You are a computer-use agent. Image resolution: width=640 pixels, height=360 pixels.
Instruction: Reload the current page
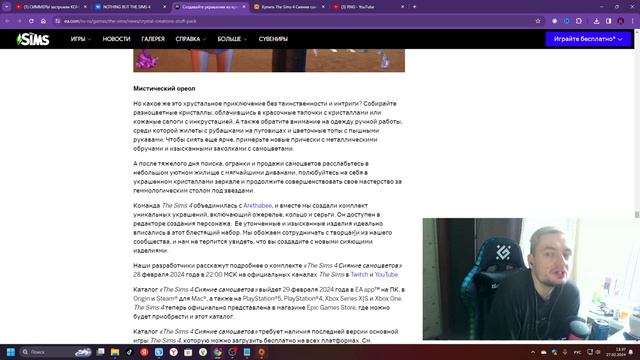pos(31,21)
